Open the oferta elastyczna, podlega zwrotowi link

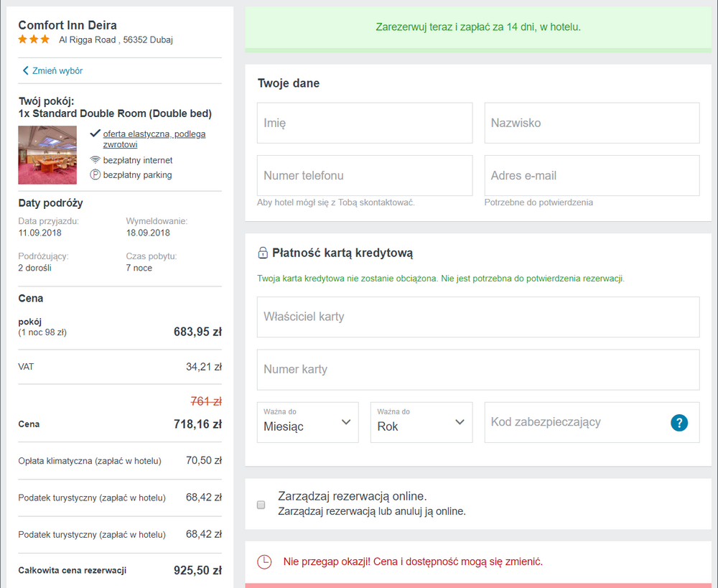click(x=154, y=139)
